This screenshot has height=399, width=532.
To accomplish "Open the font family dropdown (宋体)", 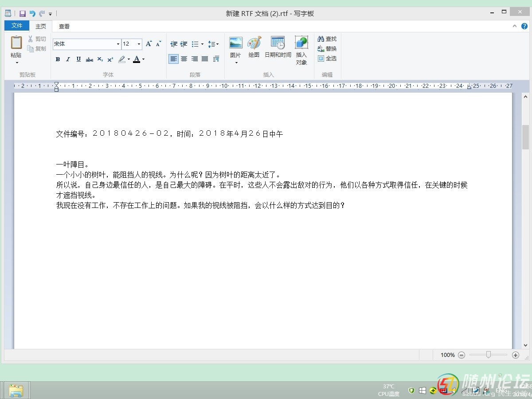I will point(118,44).
